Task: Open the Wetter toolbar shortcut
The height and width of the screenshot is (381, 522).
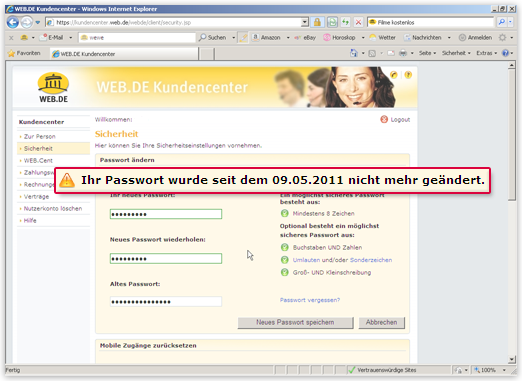Action: (x=383, y=38)
